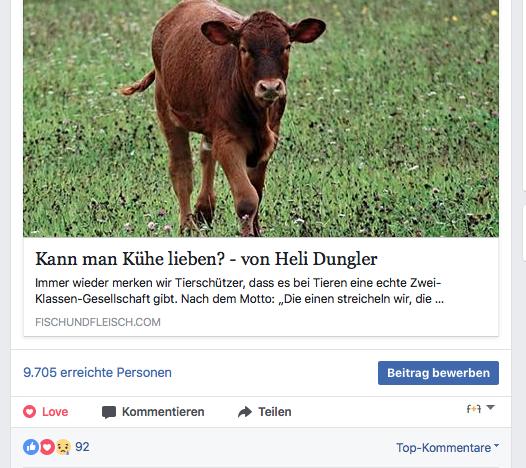Click the calf photo thumbnail
This screenshot has width=526, height=468.
[x=261, y=118]
